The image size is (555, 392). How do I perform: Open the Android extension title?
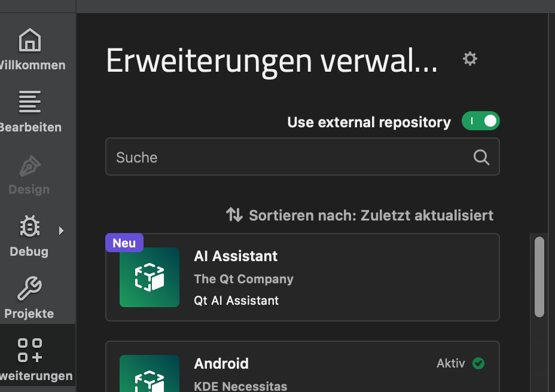tap(221, 364)
